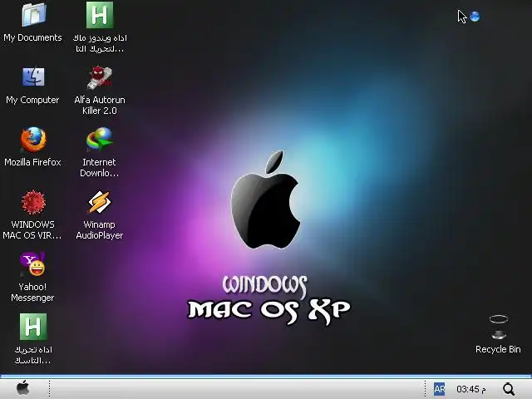
Task: Click the AR language indicator
Action: (x=440, y=389)
